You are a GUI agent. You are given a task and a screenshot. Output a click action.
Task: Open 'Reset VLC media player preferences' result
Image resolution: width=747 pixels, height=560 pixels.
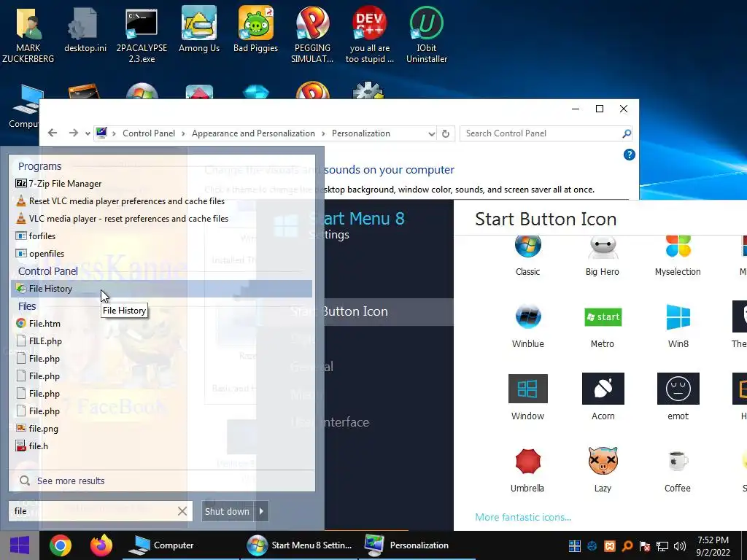tap(161, 201)
